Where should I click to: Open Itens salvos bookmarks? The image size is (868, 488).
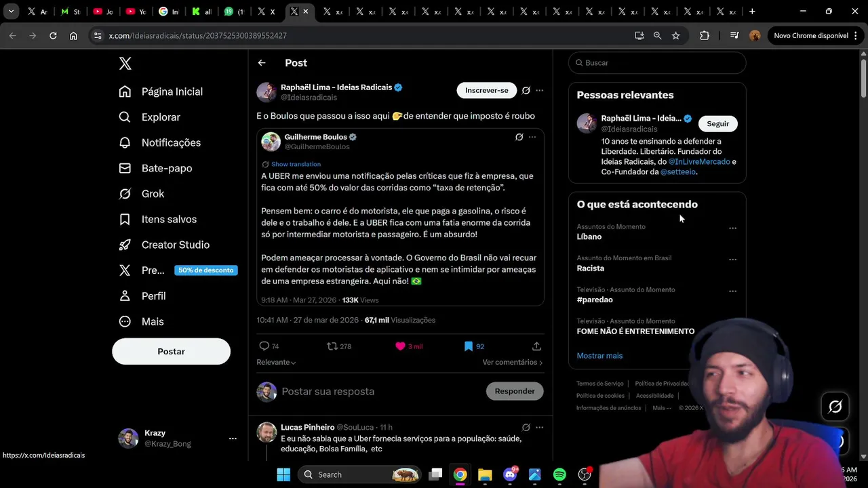158,220
